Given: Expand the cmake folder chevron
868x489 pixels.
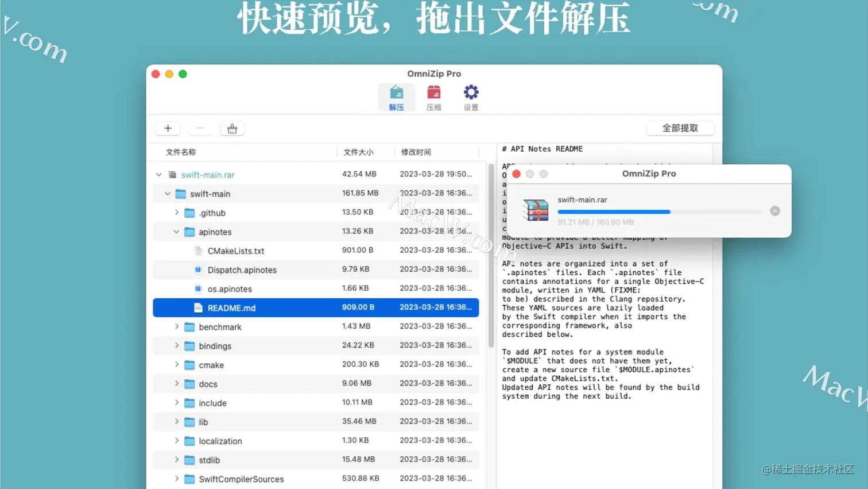Looking at the screenshot, I should pyautogui.click(x=176, y=364).
